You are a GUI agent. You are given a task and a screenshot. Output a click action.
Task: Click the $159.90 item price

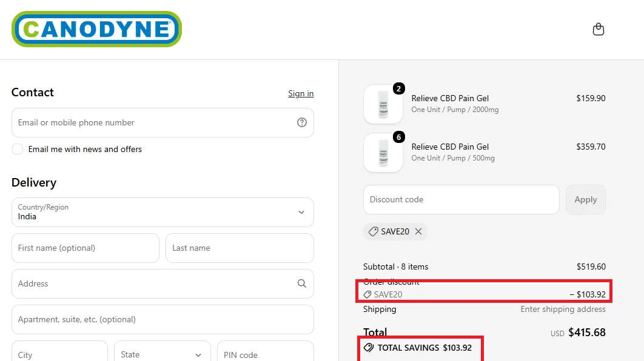coord(591,98)
